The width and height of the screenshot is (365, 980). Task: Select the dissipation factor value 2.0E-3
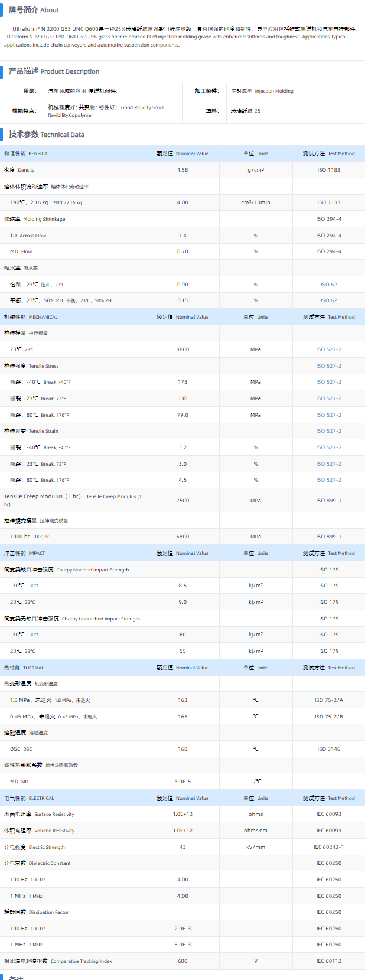(x=182, y=929)
